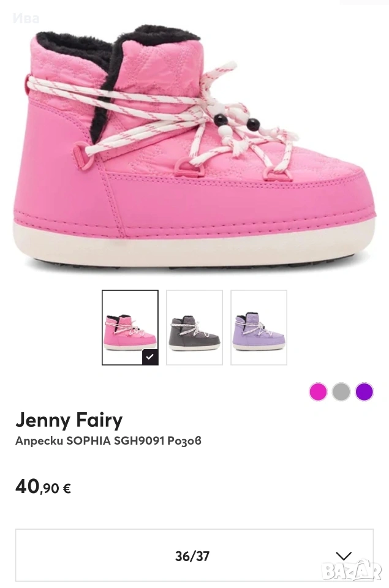This screenshot has width=389, height=588.
Task: Click the Ива watermark text
Action: click(x=26, y=18)
